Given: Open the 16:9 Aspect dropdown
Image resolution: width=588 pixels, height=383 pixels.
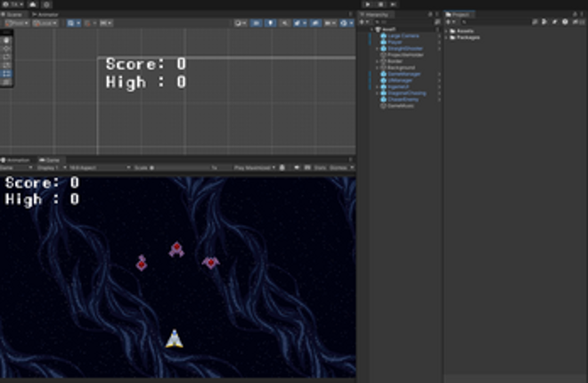Looking at the screenshot, I should coord(100,167).
